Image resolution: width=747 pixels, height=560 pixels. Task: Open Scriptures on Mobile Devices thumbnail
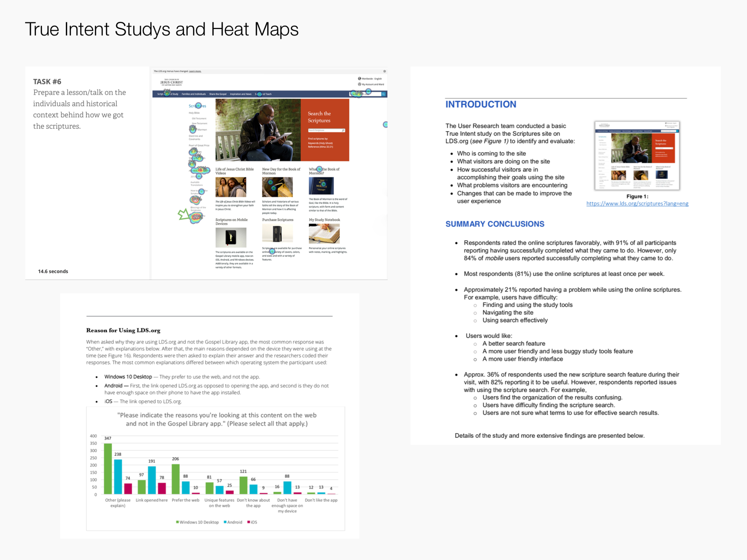coord(231,238)
